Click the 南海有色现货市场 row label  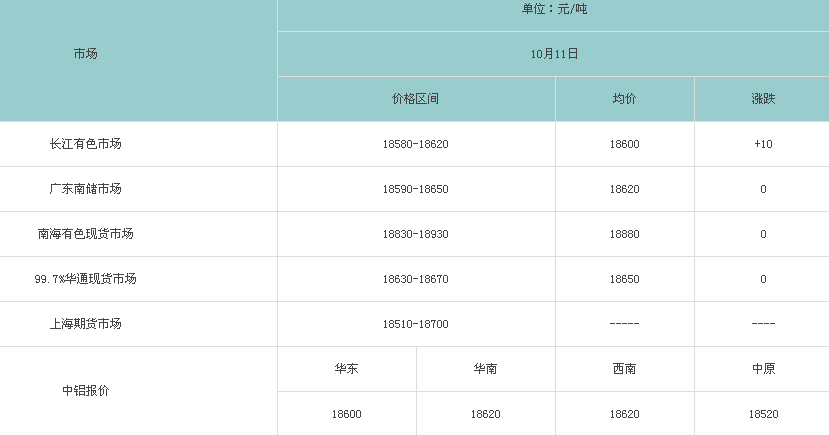coord(85,234)
